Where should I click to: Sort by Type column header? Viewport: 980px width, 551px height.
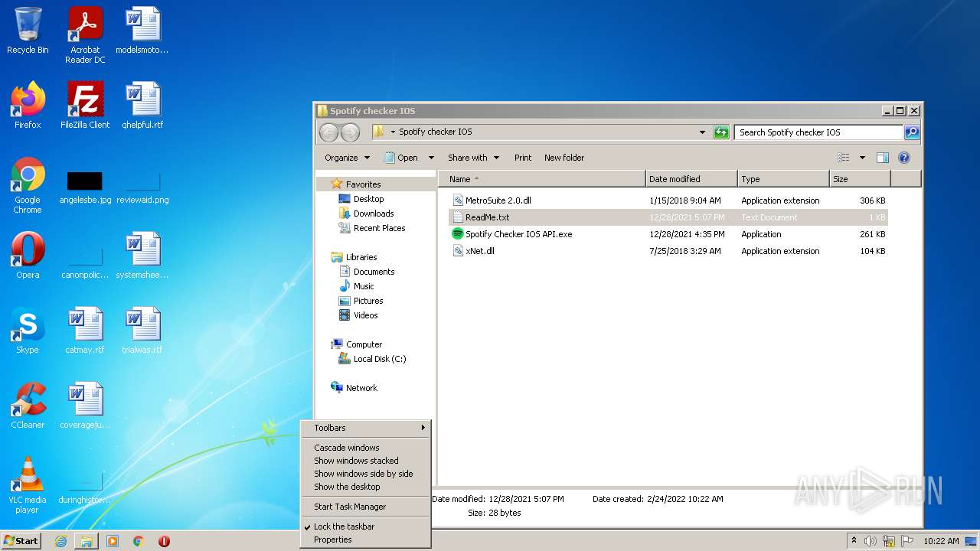coord(783,179)
